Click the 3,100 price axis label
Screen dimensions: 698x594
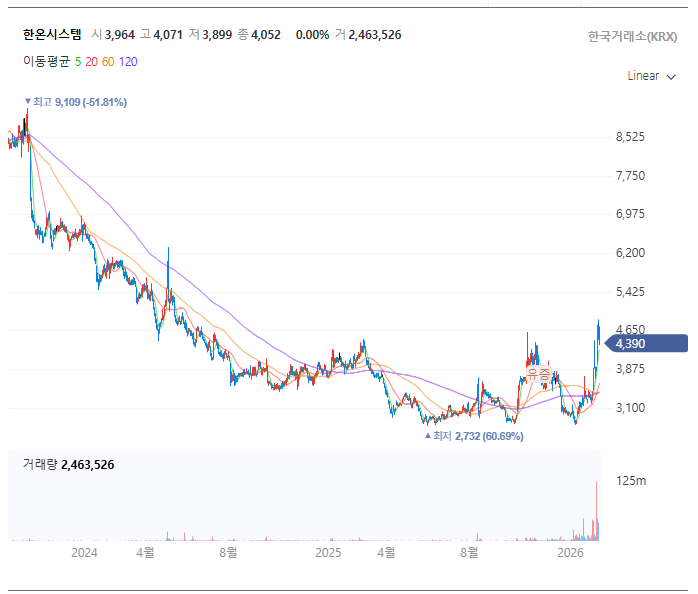pos(630,407)
